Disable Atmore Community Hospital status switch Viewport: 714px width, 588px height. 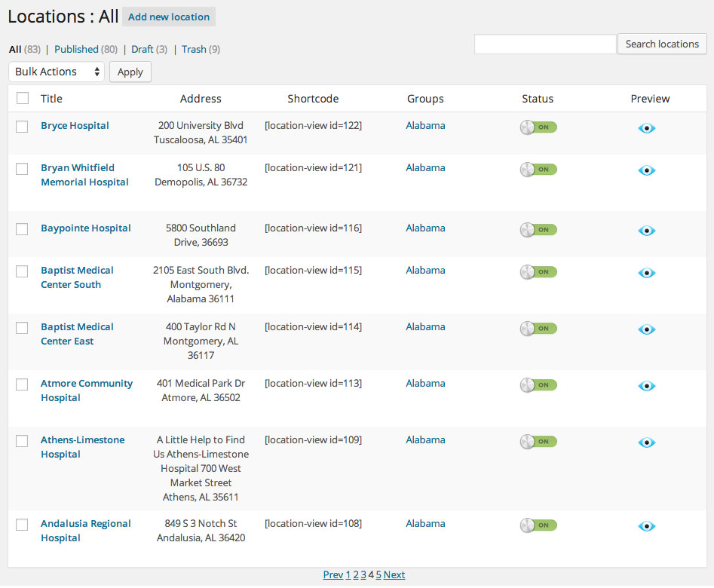(x=538, y=385)
